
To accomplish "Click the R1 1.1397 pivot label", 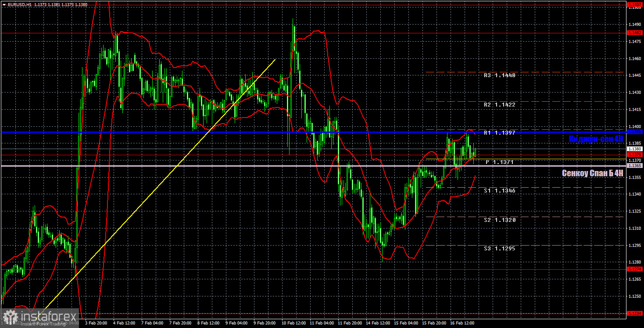I will [500, 132].
